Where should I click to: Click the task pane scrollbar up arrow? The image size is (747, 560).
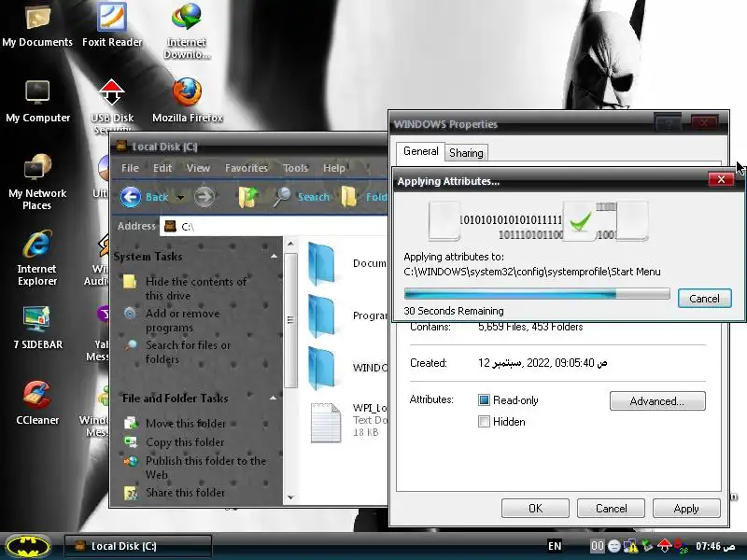(x=290, y=245)
